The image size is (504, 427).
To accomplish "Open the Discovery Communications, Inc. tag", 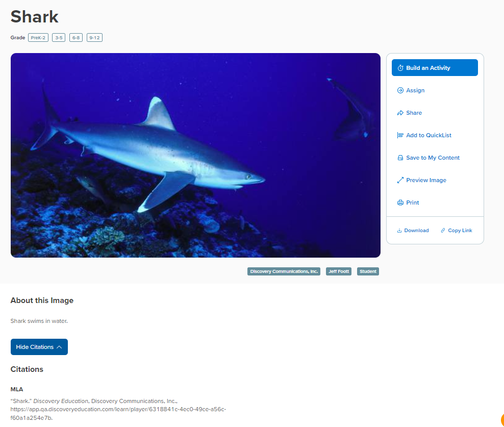I will point(284,271).
